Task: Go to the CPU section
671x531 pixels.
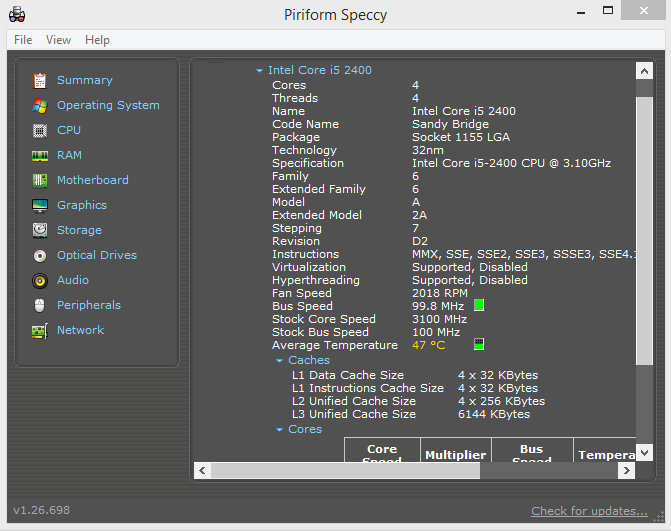Action: pyautogui.click(x=69, y=130)
